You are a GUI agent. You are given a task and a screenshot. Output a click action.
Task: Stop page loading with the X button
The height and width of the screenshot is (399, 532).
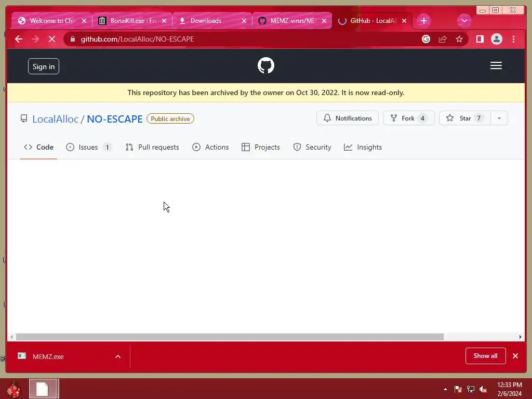point(52,39)
